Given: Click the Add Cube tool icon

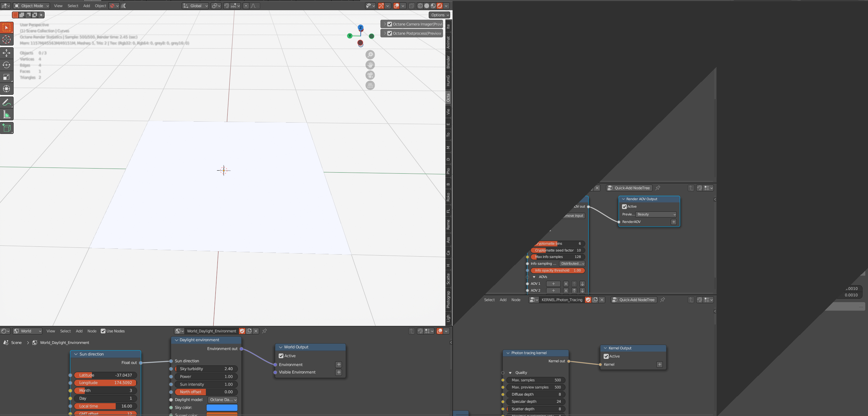Looking at the screenshot, I should click(x=6, y=128).
